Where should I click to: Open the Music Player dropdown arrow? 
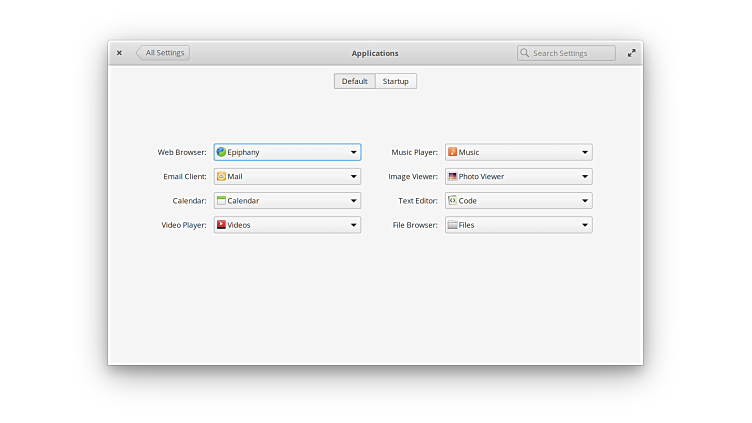(x=585, y=153)
